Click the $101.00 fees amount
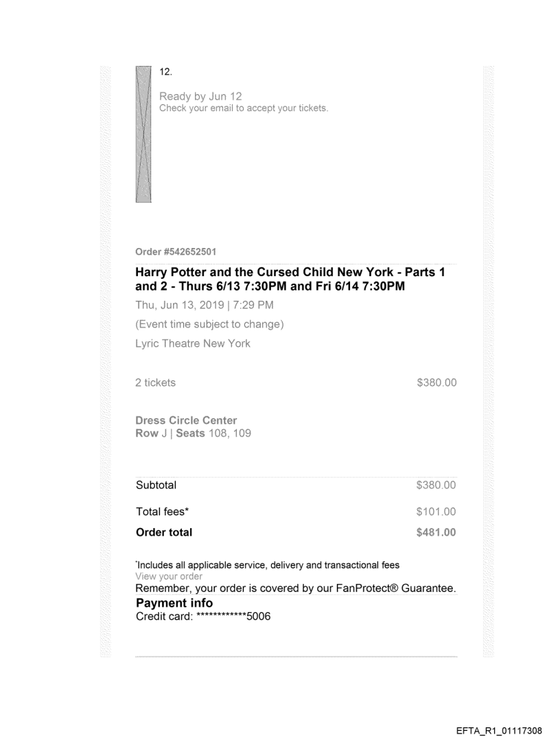Screen dimensions: 560x737 click(436, 512)
